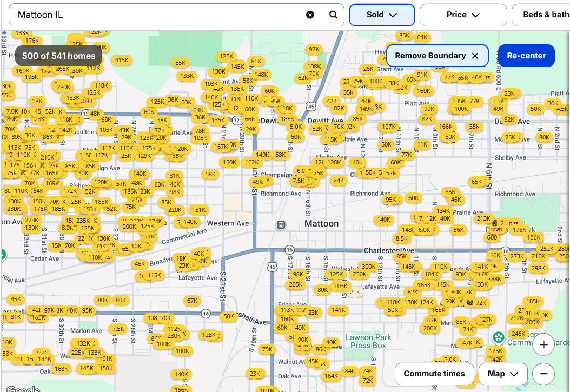This screenshot has width=570, height=392.
Task: Click the 65K marker near N 6th St
Action: [x=476, y=182]
